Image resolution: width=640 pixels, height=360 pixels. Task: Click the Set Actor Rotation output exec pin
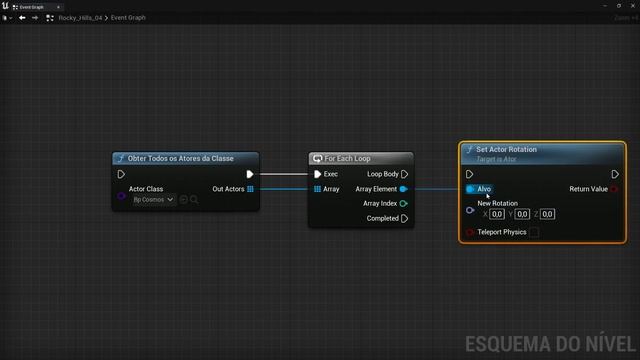pos(615,174)
